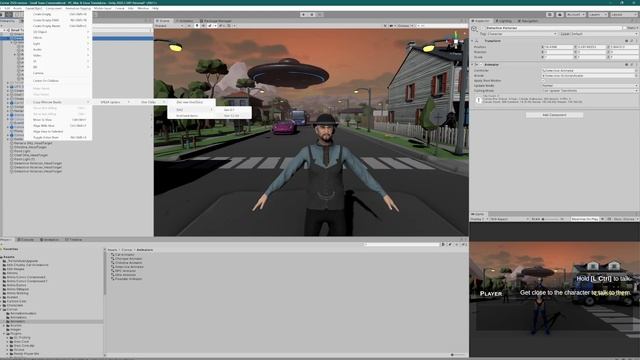Image resolution: width=640 pixels, height=360 pixels.
Task: Click the Add Component button
Action: coord(554,115)
